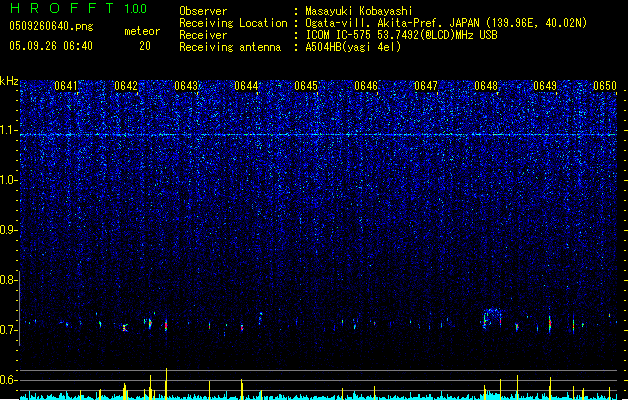Click the 0648 time marker

[486, 86]
